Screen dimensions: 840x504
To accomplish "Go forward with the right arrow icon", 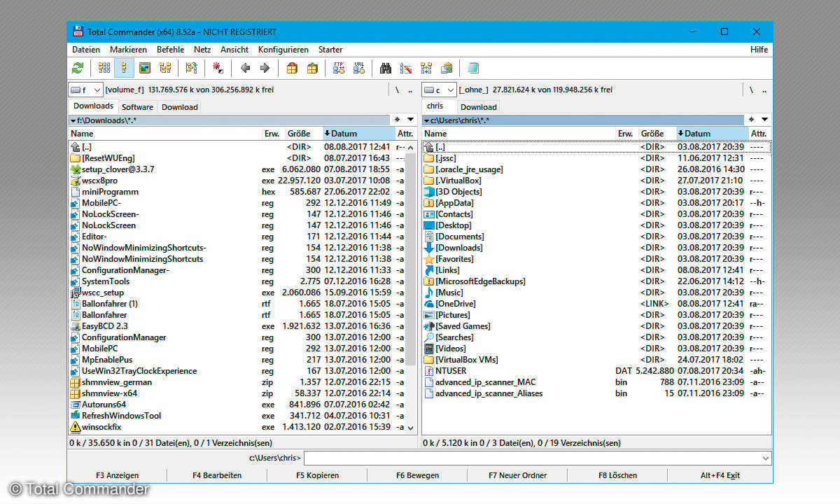I will 265,68.
